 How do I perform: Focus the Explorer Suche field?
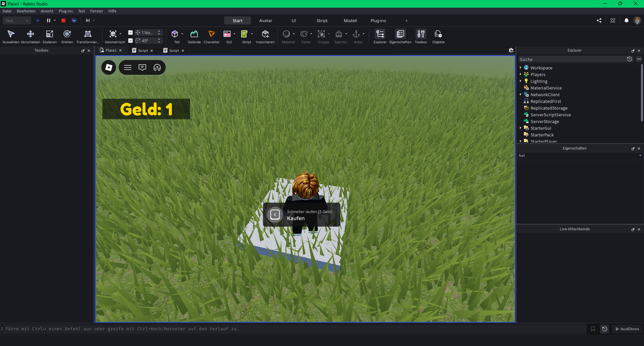click(x=572, y=59)
